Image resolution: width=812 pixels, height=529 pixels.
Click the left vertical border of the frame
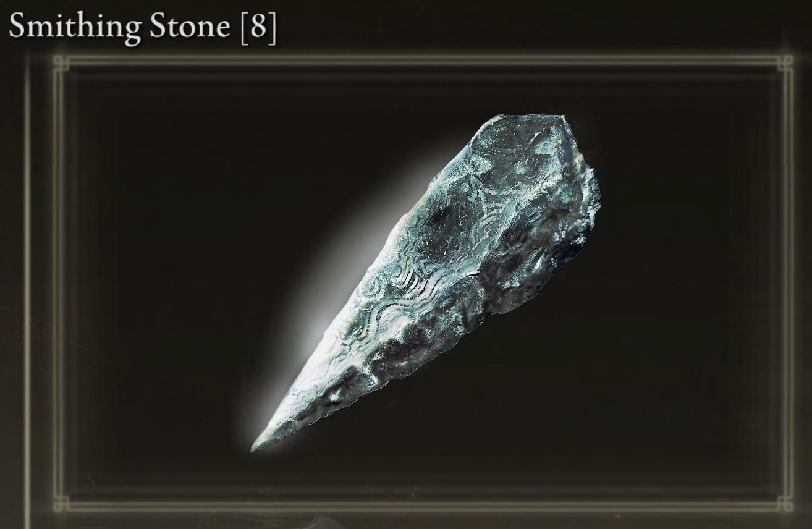tap(59, 282)
